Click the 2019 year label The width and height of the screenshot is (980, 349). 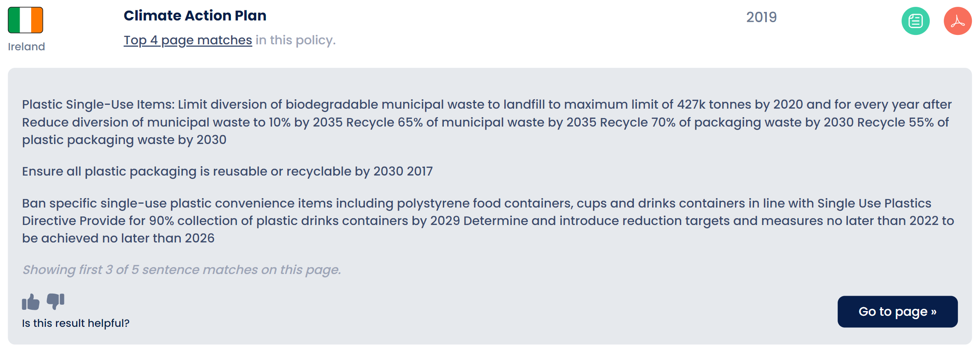click(761, 17)
